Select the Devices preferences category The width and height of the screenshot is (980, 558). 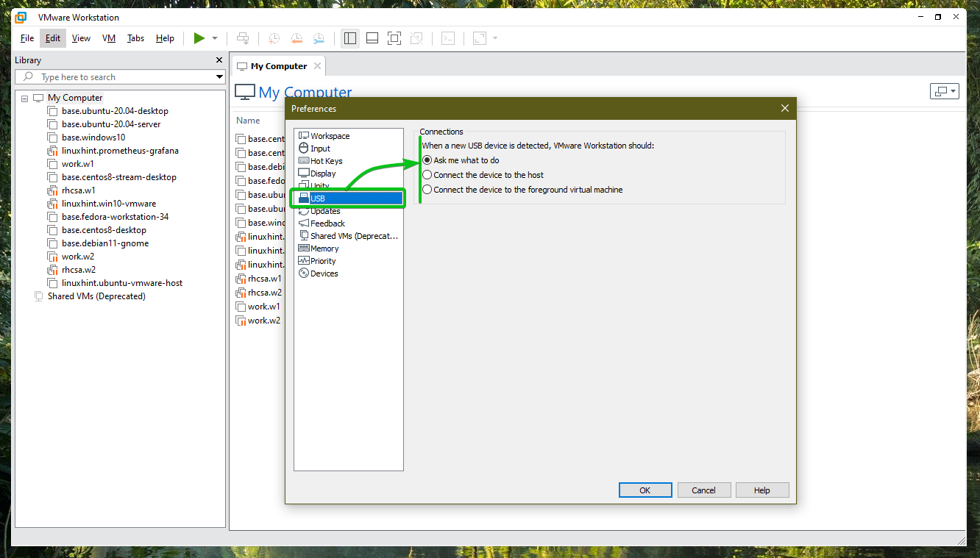click(x=323, y=273)
